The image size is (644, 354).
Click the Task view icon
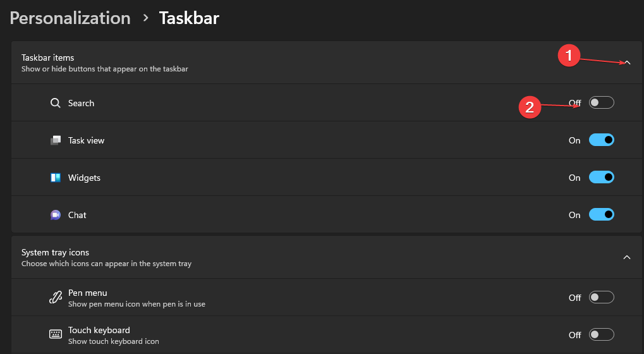(x=56, y=140)
